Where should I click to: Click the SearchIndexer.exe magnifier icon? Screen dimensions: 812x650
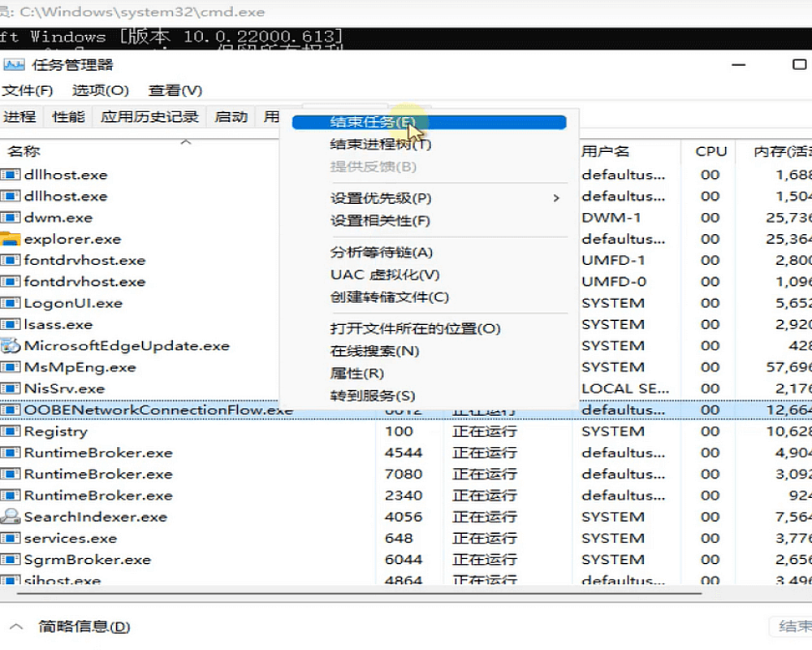point(10,517)
